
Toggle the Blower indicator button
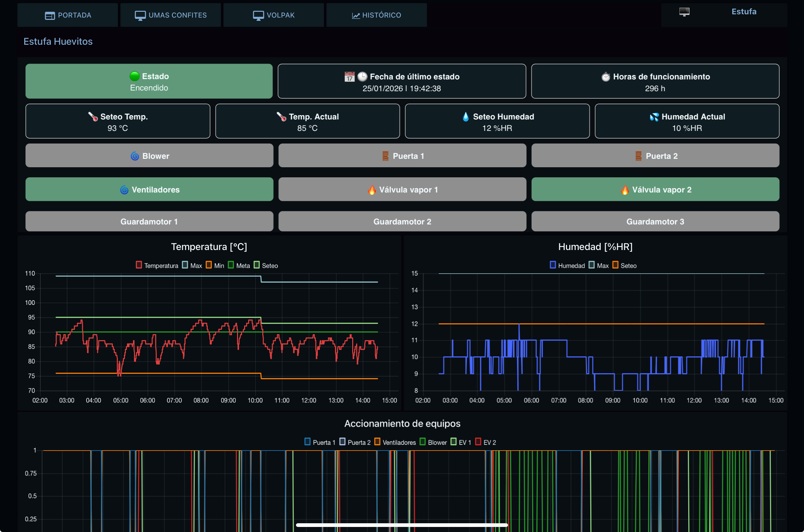pyautogui.click(x=149, y=156)
